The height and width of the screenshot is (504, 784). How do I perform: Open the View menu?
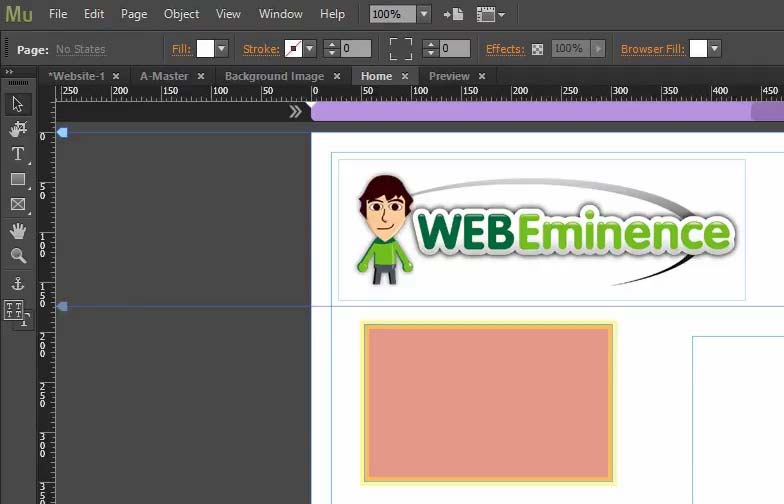pyautogui.click(x=228, y=14)
